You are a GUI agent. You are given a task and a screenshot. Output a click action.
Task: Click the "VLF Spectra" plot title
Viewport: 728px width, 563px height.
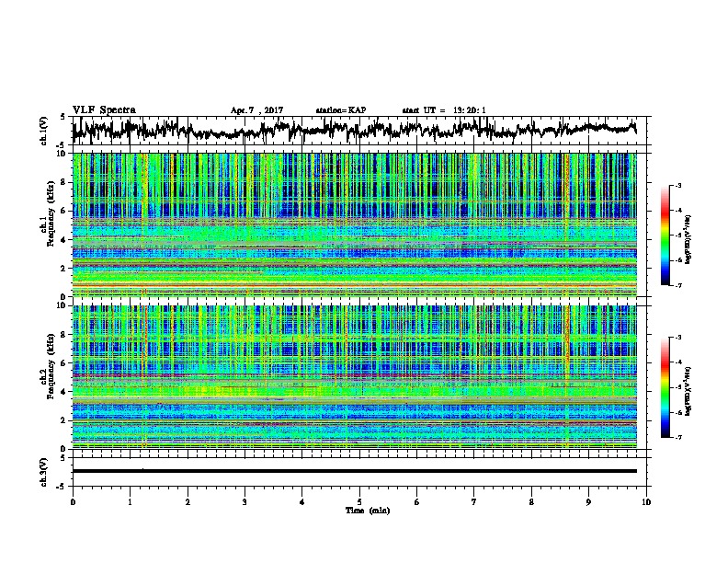point(104,110)
